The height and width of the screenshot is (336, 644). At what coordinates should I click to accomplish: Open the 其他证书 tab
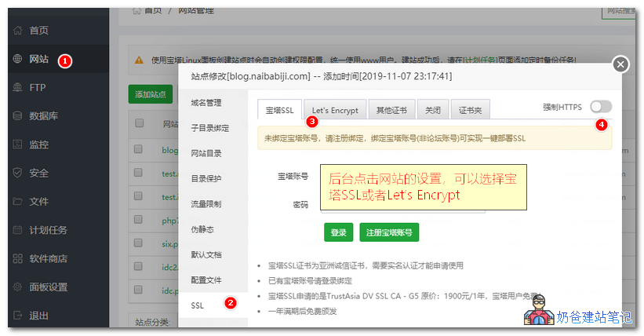coord(391,111)
